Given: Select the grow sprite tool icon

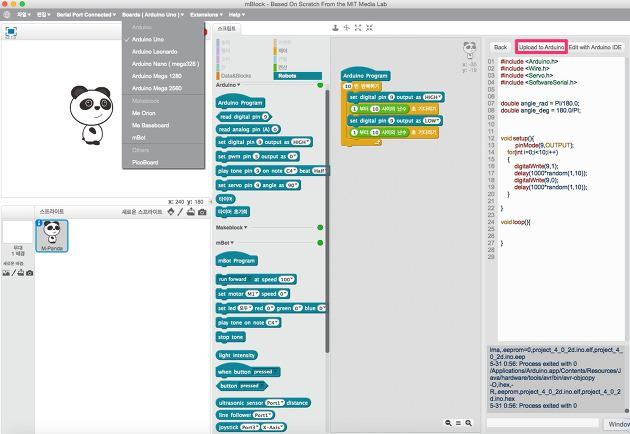Looking at the screenshot, I should [358, 28].
